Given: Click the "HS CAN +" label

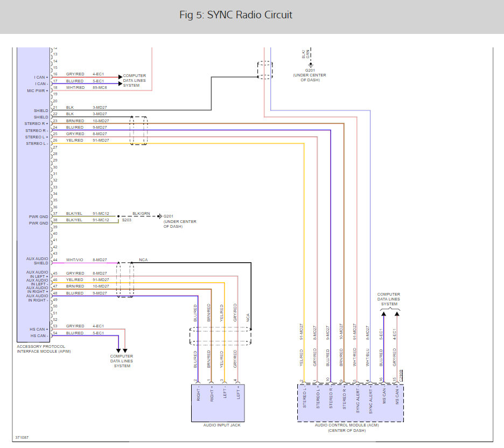Looking at the screenshot, I should click(39, 330).
